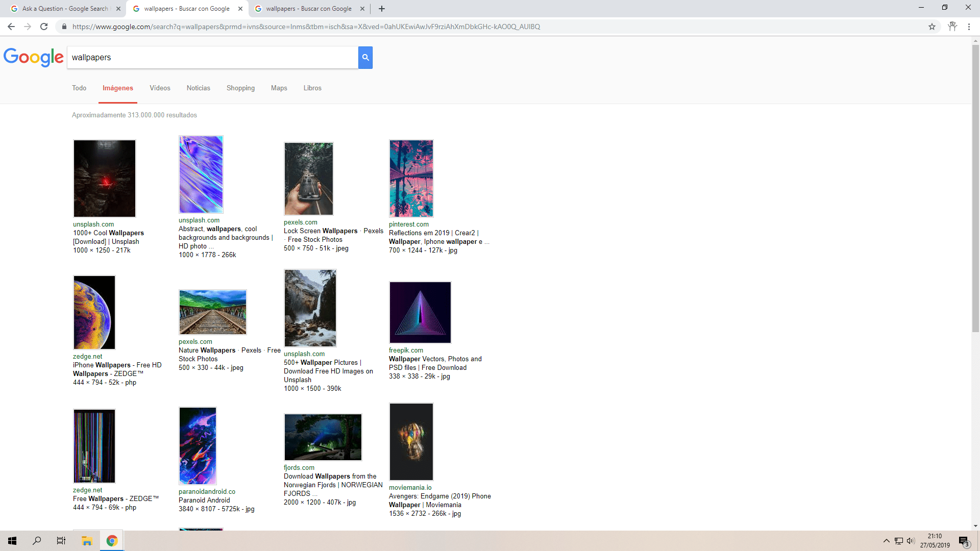The width and height of the screenshot is (980, 551).
Task: Switch to the Vídeos search category
Action: (160, 88)
